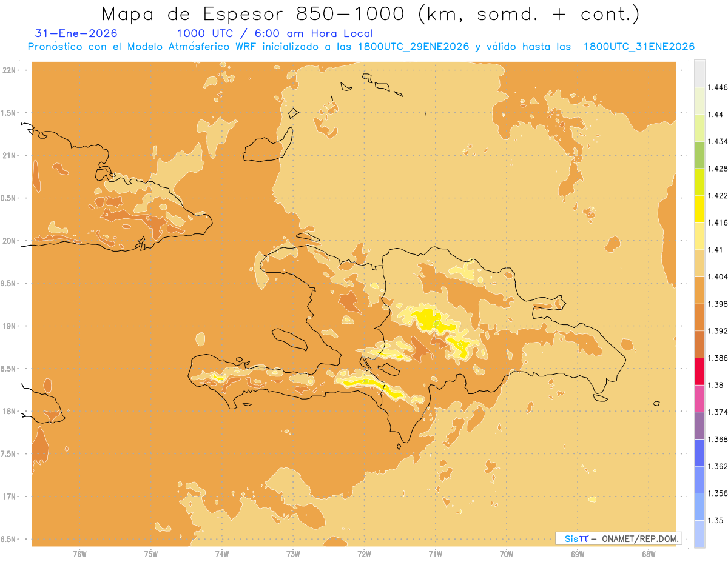The image size is (728, 562).
Task: Click the colorbar label '1.434'
Action: pos(718,141)
